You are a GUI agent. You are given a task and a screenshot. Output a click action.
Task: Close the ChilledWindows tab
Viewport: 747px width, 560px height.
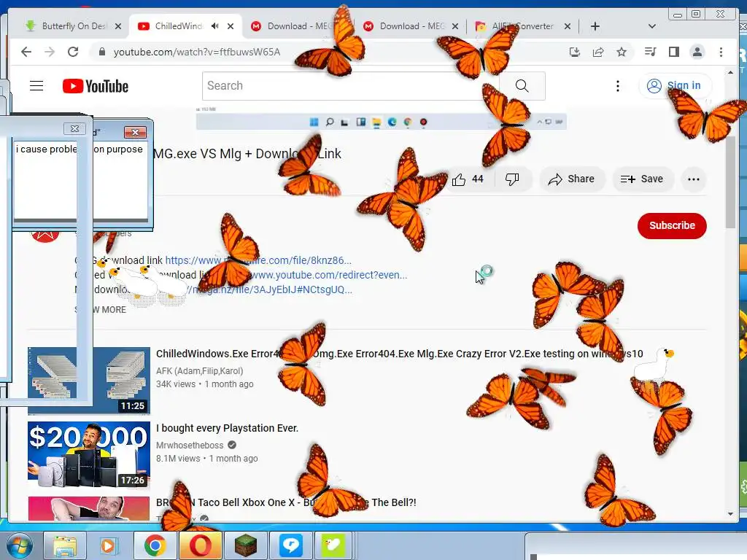[231, 26]
